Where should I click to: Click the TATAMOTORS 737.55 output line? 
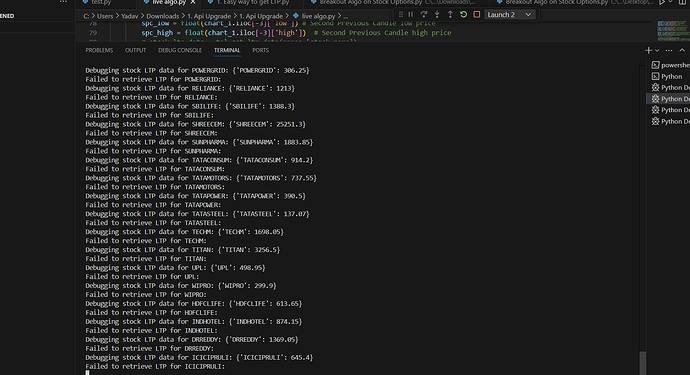(x=201, y=178)
